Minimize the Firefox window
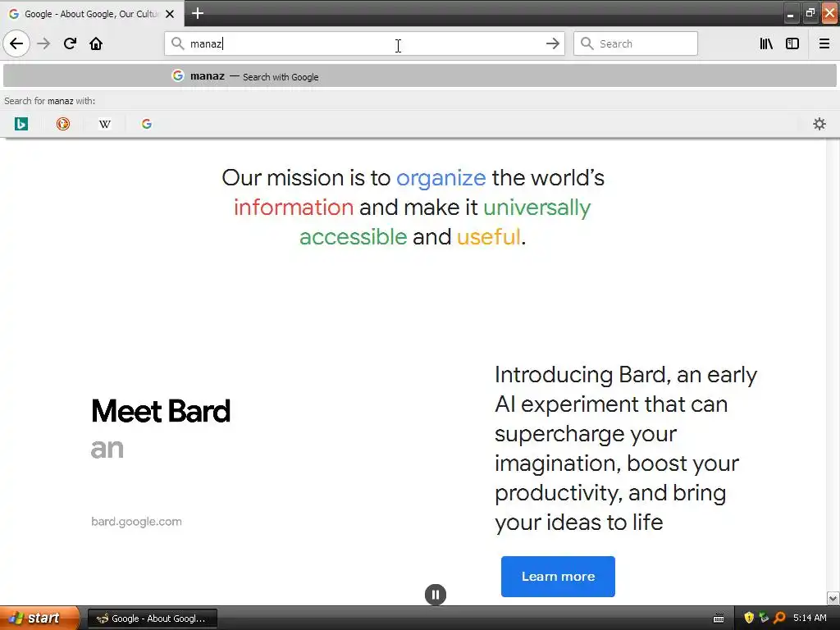The image size is (840, 630). point(790,13)
